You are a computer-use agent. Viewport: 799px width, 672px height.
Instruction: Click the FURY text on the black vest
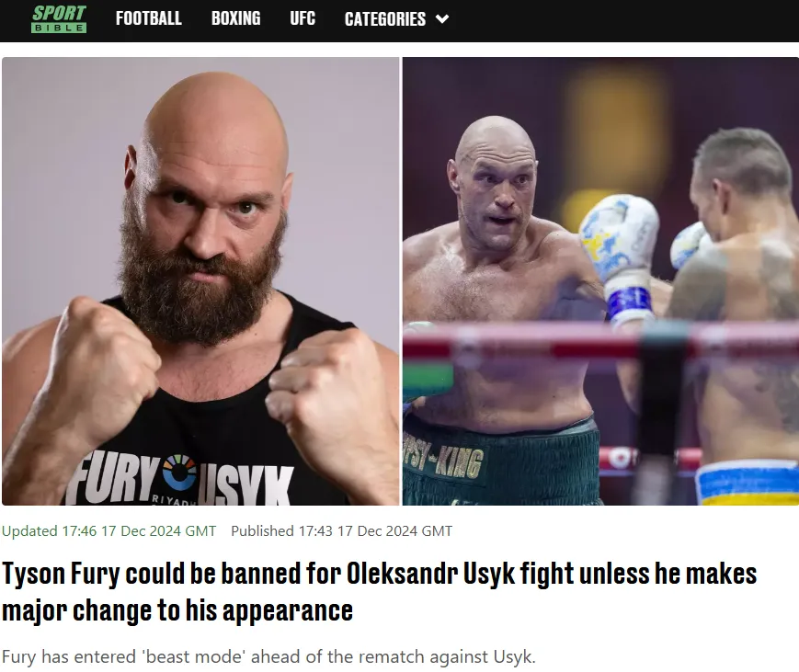click(115, 479)
